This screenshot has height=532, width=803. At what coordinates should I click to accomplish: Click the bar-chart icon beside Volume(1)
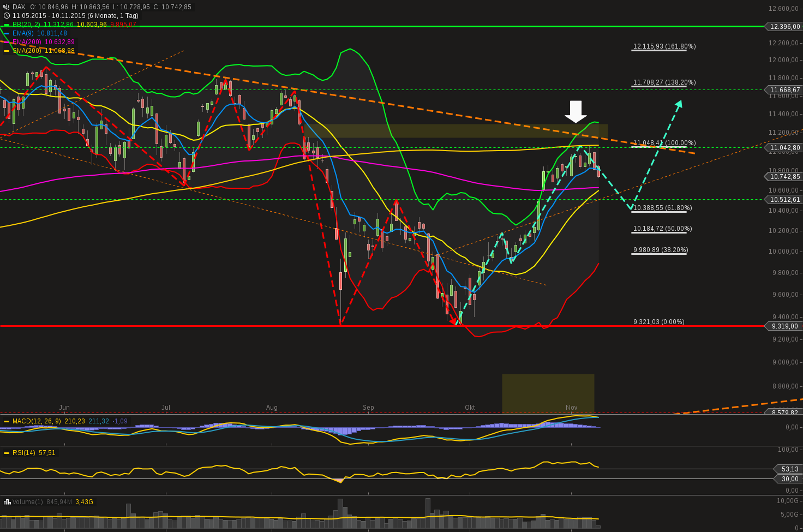click(7, 502)
